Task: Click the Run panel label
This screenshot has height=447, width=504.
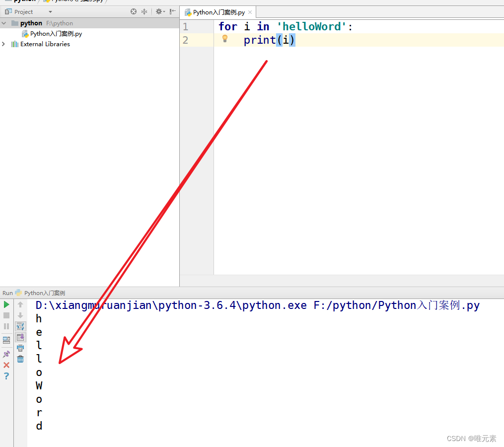Action: click(x=7, y=293)
